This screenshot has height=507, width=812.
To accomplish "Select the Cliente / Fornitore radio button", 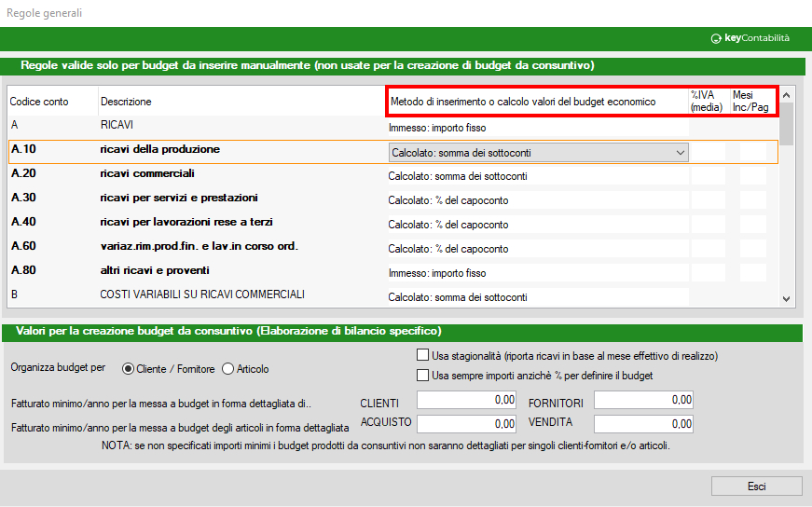I will (128, 369).
